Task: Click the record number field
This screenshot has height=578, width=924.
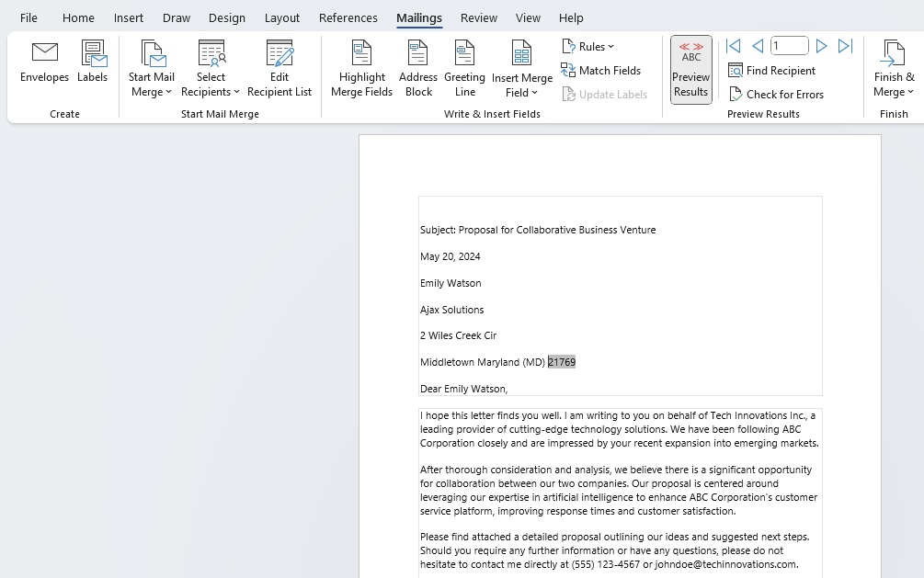Action: pyautogui.click(x=790, y=46)
